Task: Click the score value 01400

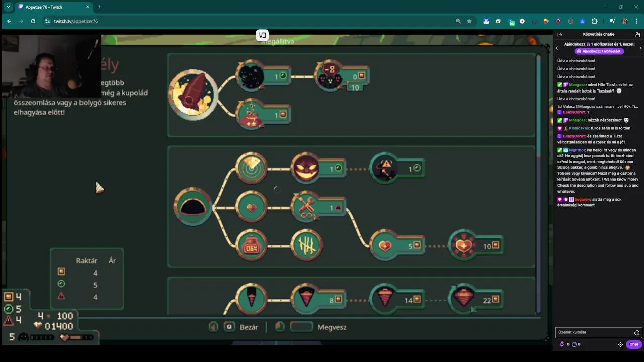Action: [59, 326]
